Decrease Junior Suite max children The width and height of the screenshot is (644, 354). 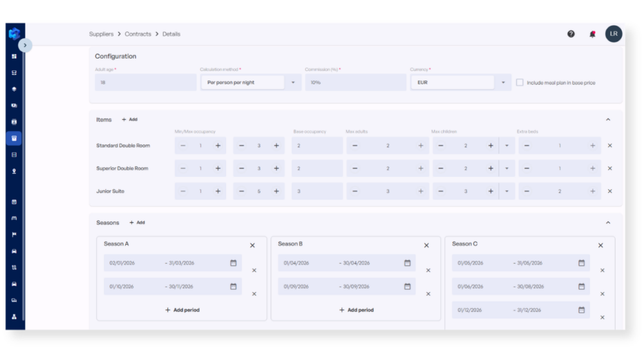point(440,191)
